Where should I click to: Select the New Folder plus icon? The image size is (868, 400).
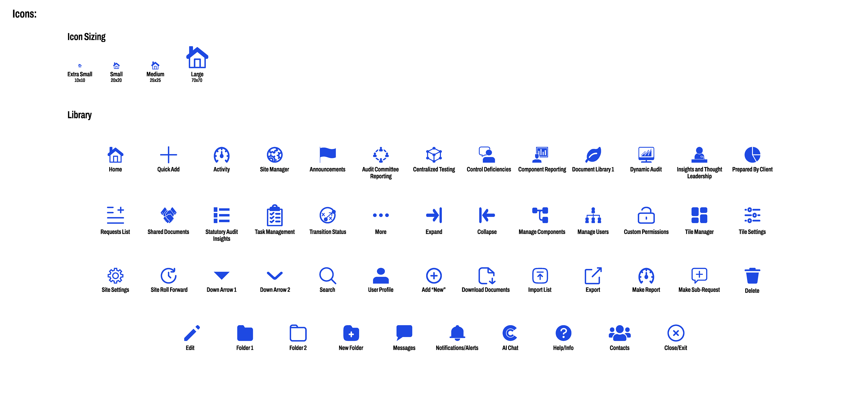point(351,333)
